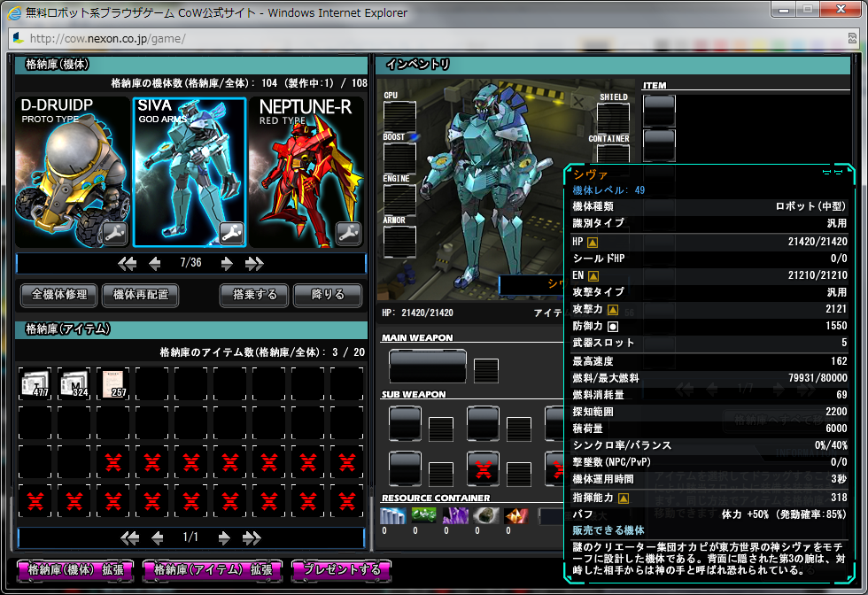Go to next item storage page
The image size is (868, 595).
click(223, 538)
